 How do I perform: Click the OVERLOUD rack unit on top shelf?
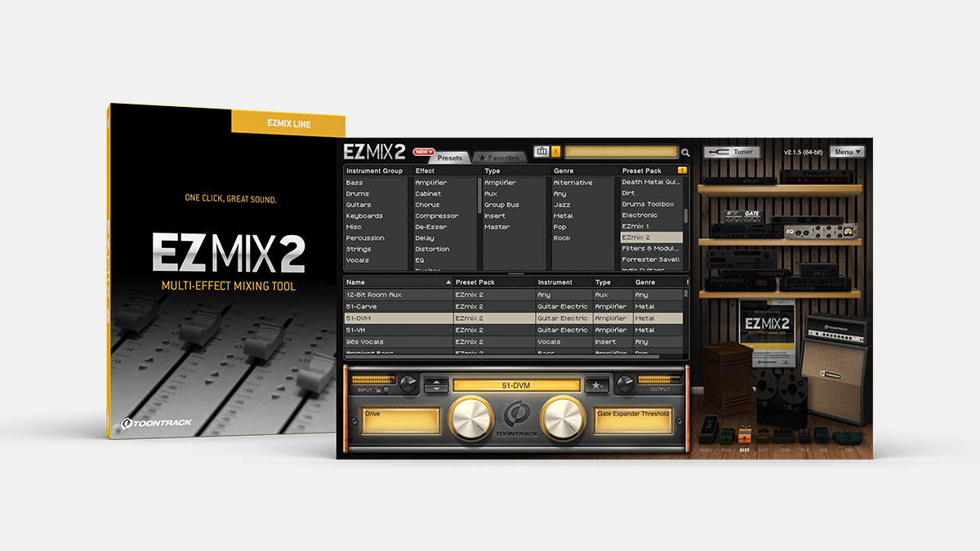[817, 176]
